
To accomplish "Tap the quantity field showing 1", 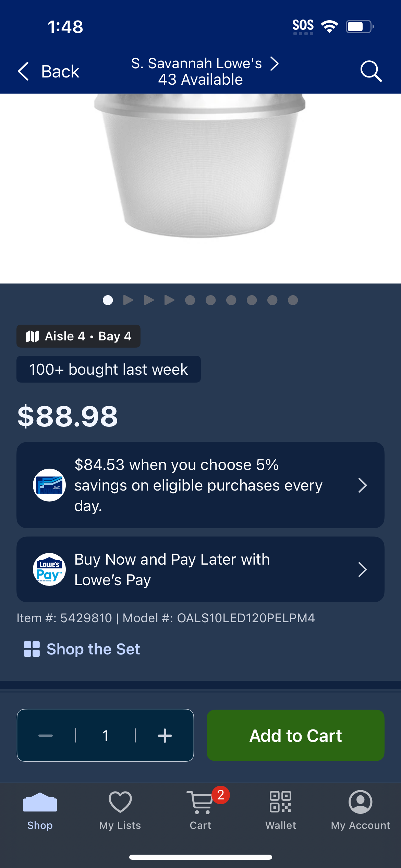I will 106,735.
